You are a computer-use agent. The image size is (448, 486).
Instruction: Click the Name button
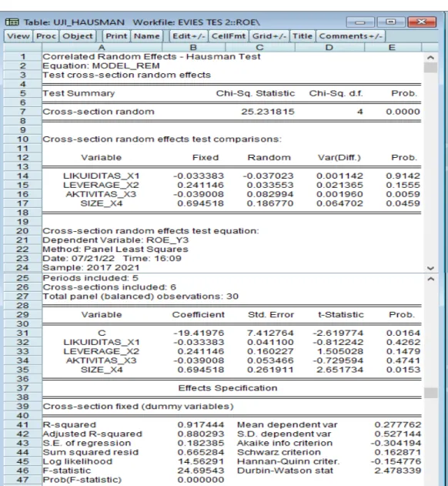click(x=146, y=36)
